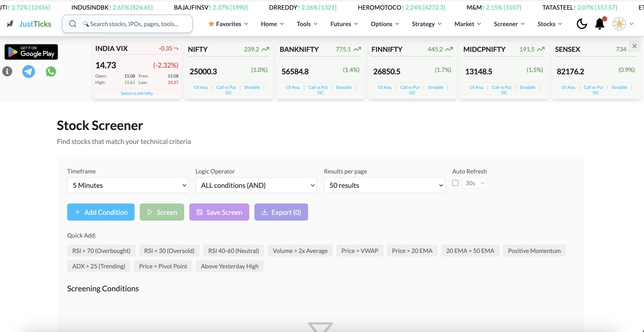Open NIFTY OI Ana. link
644x332 pixels.
tap(201, 87)
